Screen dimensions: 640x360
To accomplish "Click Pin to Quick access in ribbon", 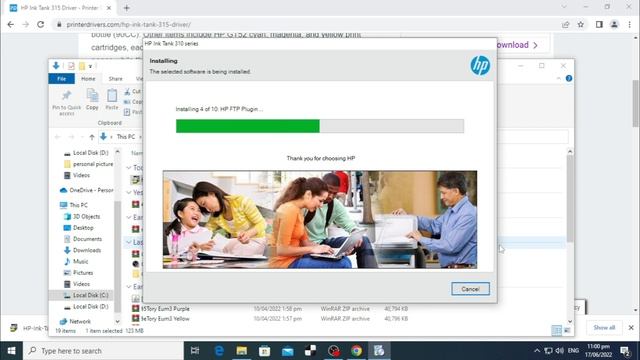I will pos(66,102).
